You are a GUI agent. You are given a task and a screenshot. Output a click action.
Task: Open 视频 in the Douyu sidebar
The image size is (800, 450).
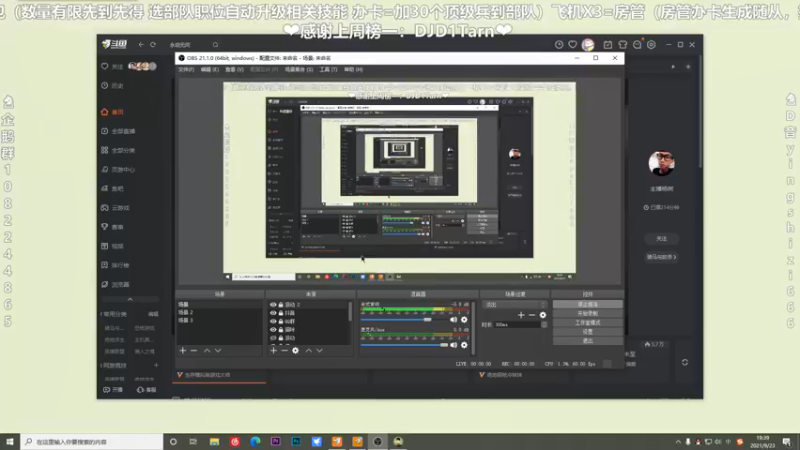(112, 246)
